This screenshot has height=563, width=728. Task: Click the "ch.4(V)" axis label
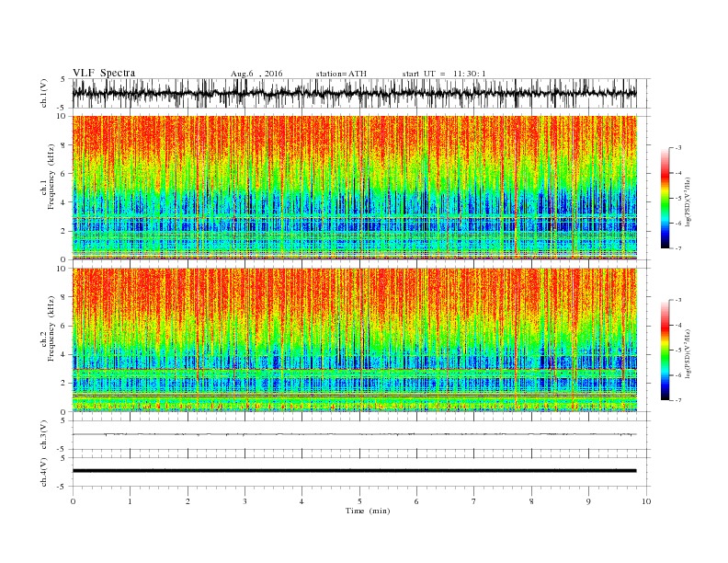[44, 472]
